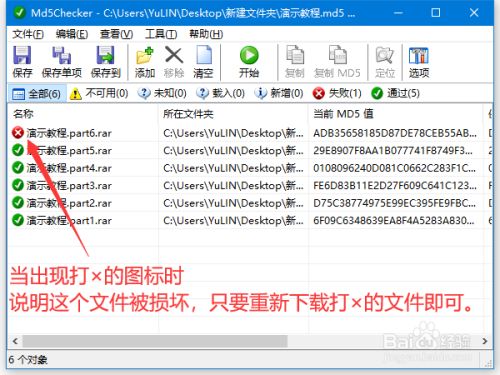Click the MD5 value starting with 29E8907F8AA1
This screenshot has width=500, height=375.
[393, 150]
